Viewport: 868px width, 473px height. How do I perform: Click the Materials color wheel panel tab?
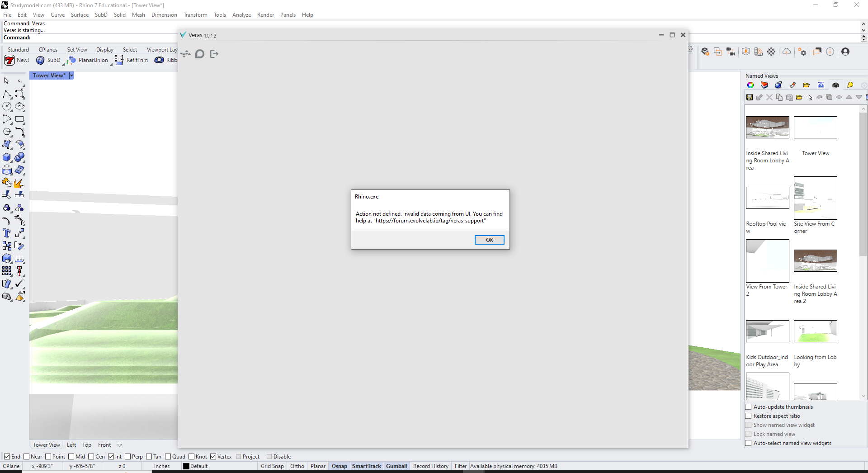[750, 85]
